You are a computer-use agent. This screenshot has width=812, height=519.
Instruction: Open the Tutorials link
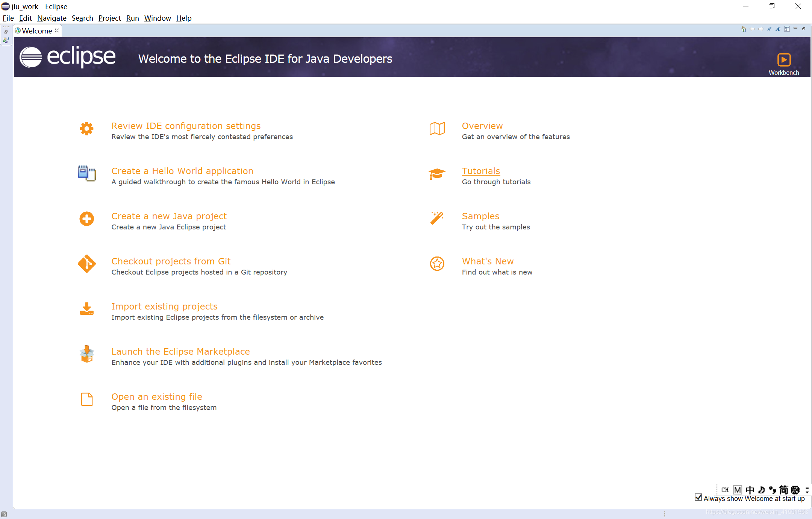[481, 171]
